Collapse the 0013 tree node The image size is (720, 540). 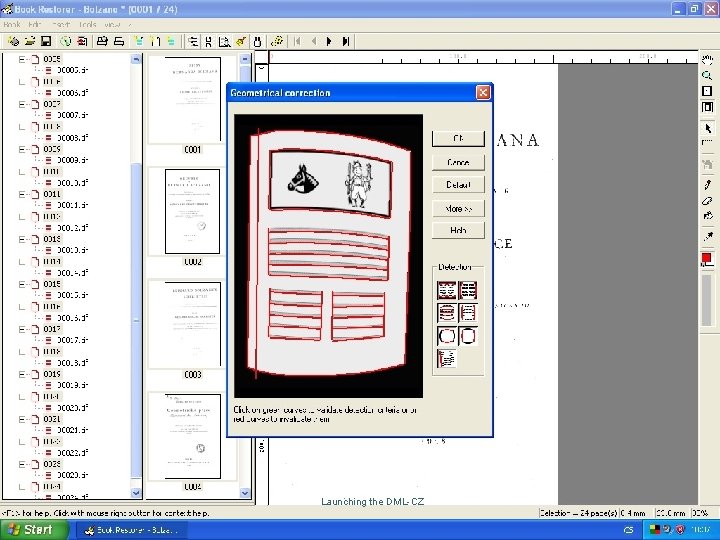[x=21, y=239]
